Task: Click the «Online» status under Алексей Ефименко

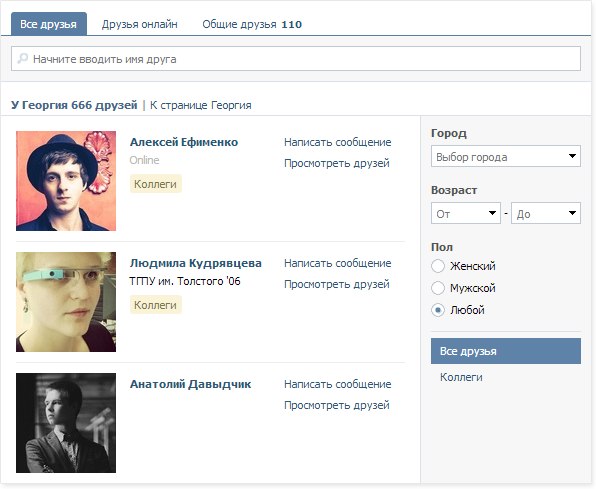Action: pyautogui.click(x=144, y=160)
